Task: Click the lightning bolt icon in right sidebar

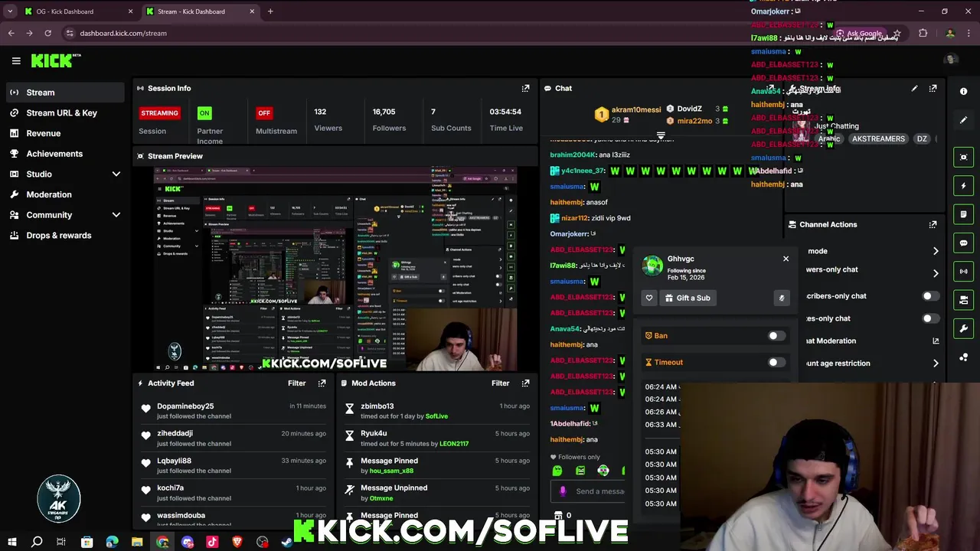Action: (x=963, y=185)
